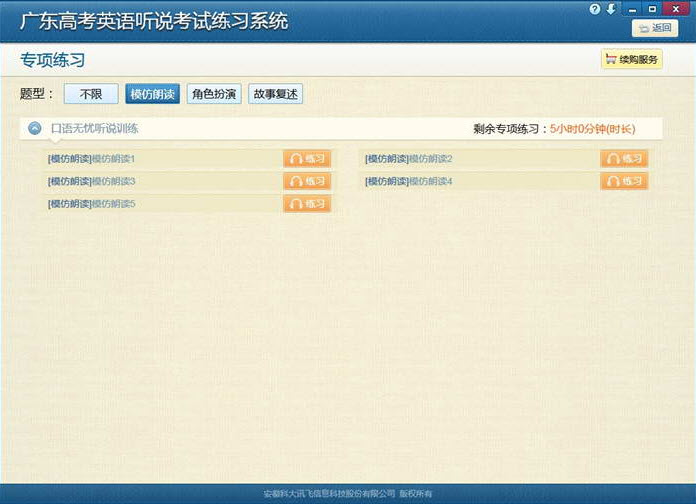The image size is (696, 504).
Task: Click the 模仿朗读3 item title
Action: (x=91, y=181)
